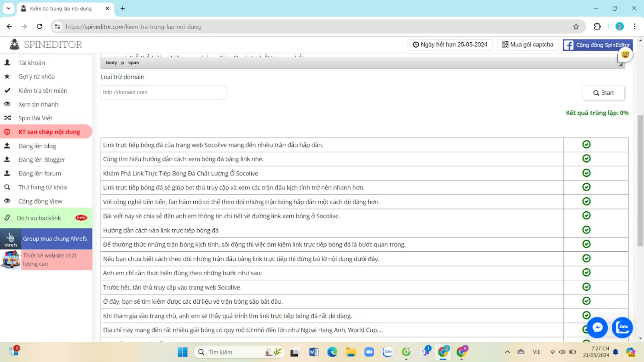The height and width of the screenshot is (362, 644).
Task: Click the browser reload page icon
Action: (x=40, y=27)
